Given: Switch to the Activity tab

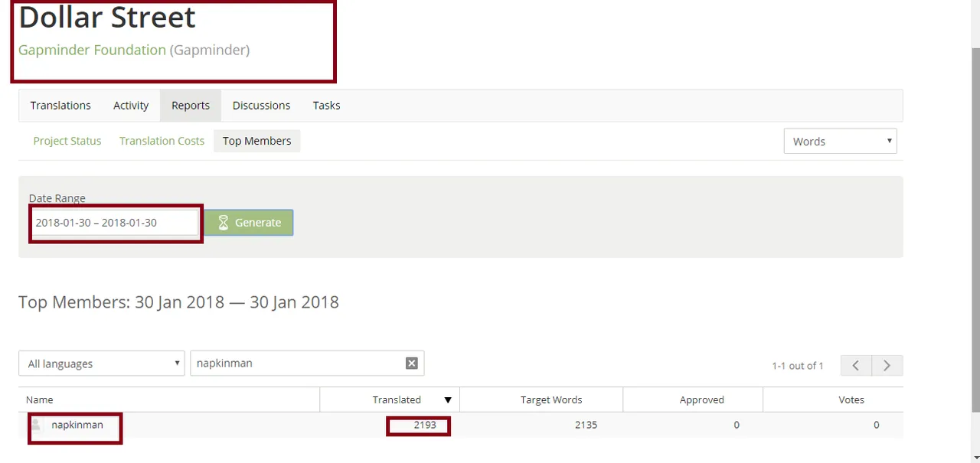Looking at the screenshot, I should click(131, 106).
